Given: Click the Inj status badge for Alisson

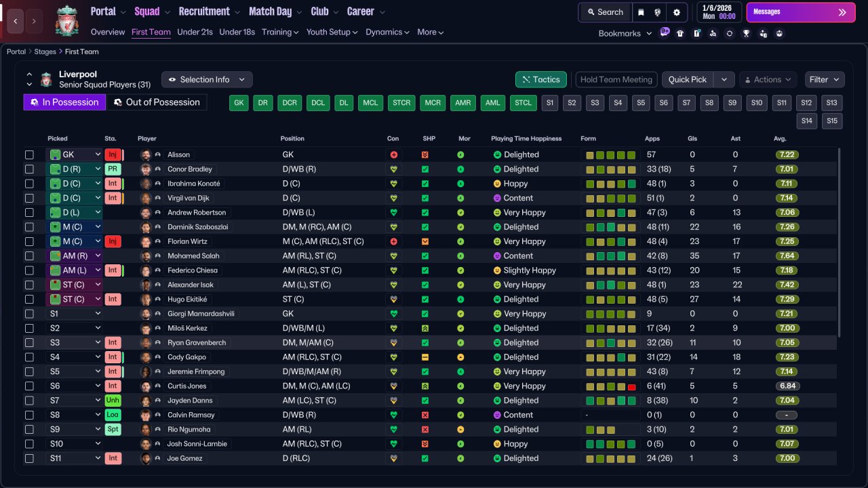Looking at the screenshot, I should pyautogui.click(x=113, y=155).
